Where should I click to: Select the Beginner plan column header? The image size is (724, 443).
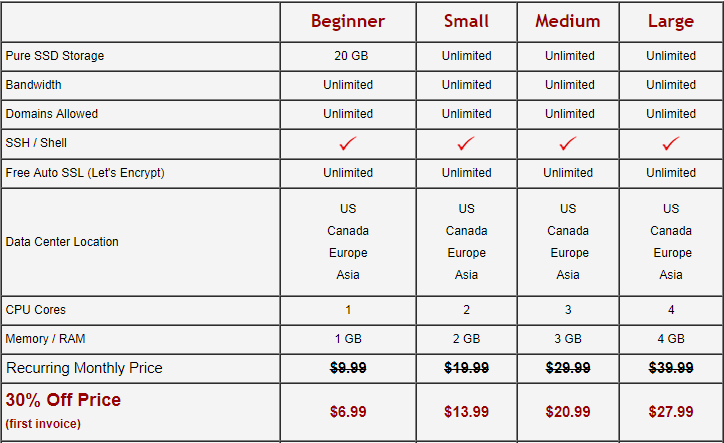(348, 21)
